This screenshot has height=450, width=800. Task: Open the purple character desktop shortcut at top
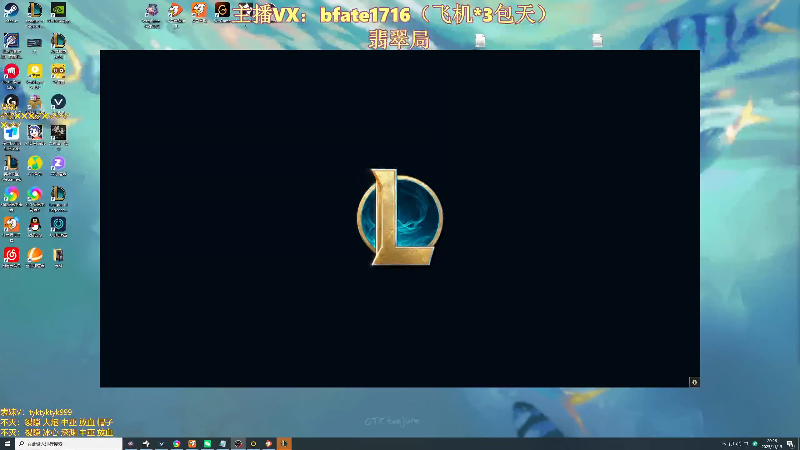(152, 10)
